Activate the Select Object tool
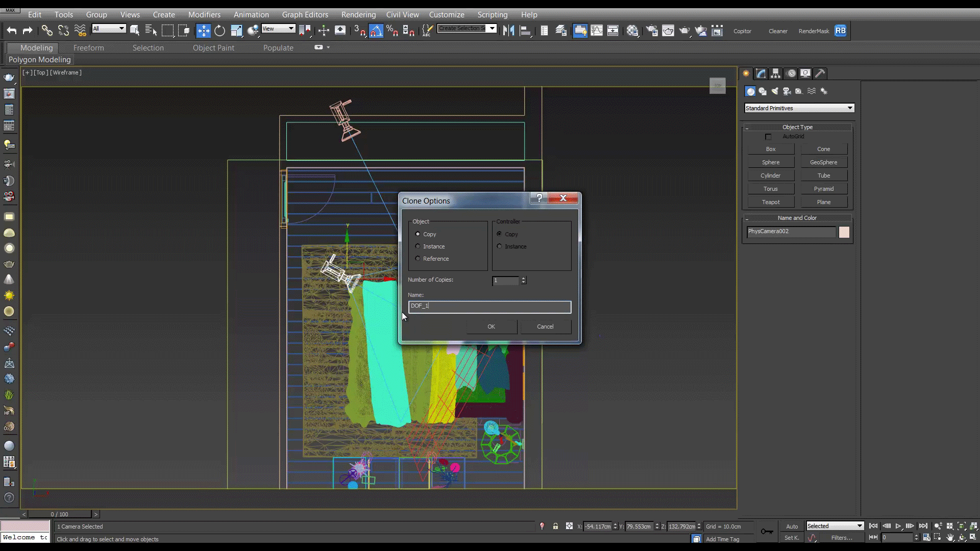 tap(135, 31)
